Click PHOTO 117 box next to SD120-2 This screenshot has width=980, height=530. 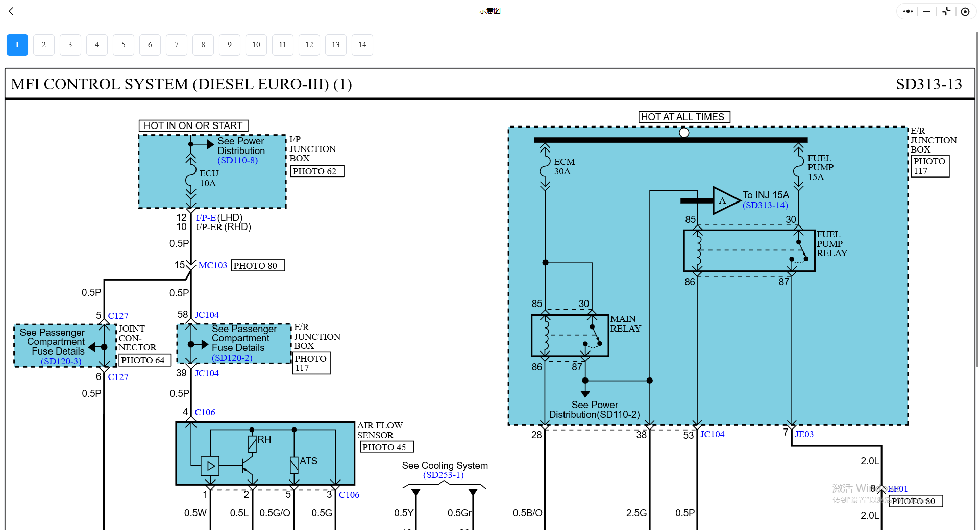[311, 363]
